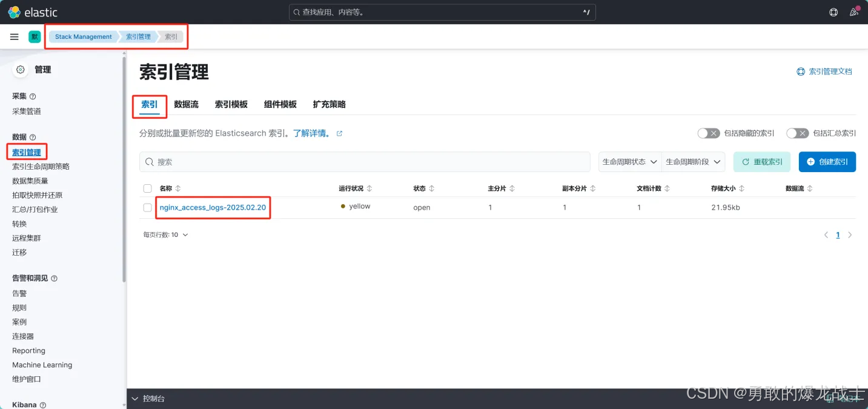Select the 默 space avatar
Screen dimensions: 868x409
[x=35, y=36]
